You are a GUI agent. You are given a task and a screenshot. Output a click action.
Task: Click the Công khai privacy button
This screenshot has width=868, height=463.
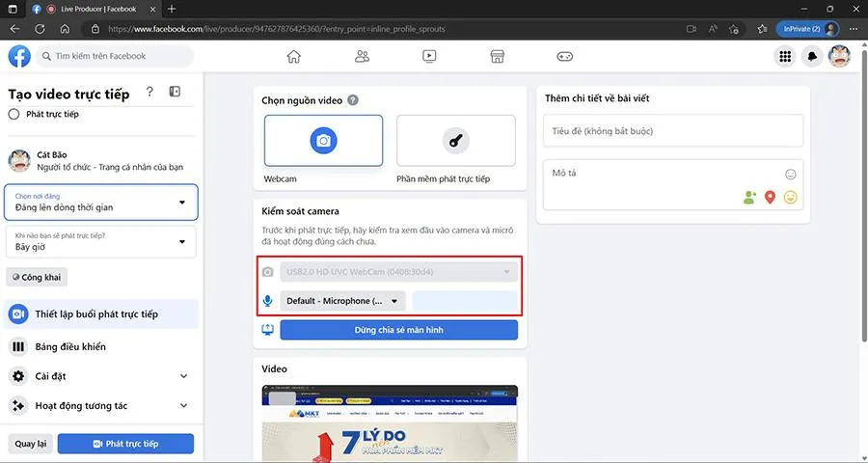tap(37, 277)
